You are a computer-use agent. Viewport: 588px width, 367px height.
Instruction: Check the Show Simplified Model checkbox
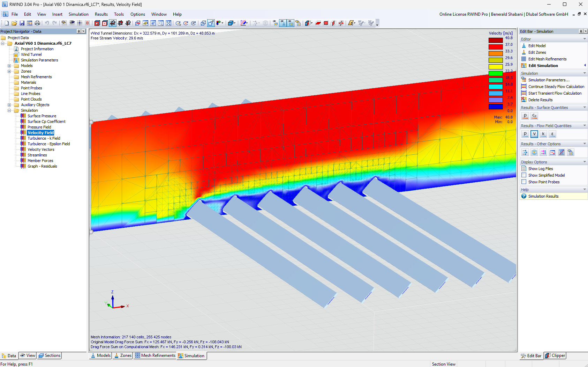pyautogui.click(x=523, y=175)
